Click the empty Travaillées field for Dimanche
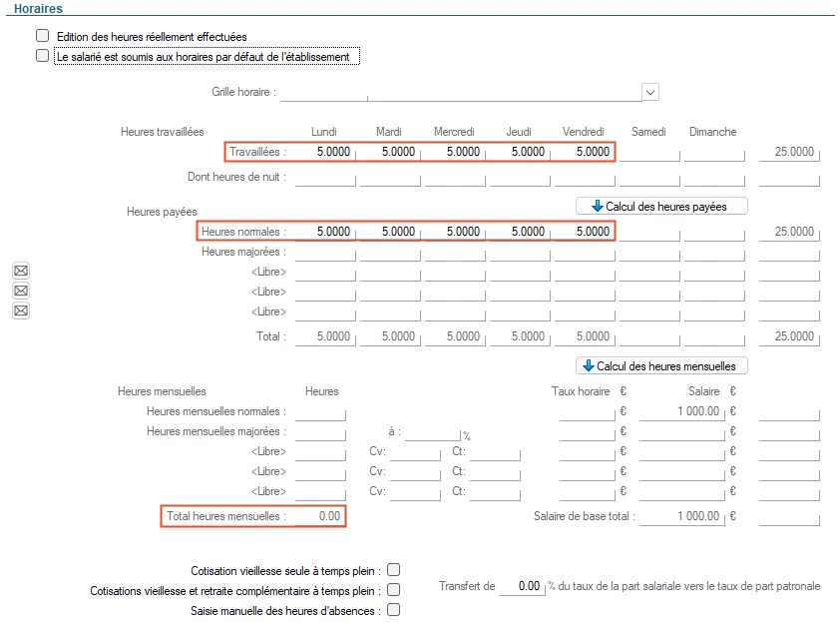 tap(714, 152)
